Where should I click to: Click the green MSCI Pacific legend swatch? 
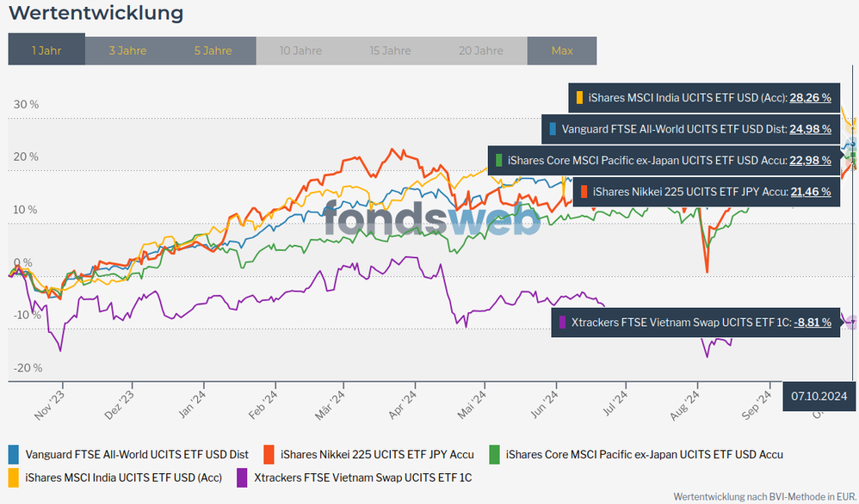coord(495,454)
